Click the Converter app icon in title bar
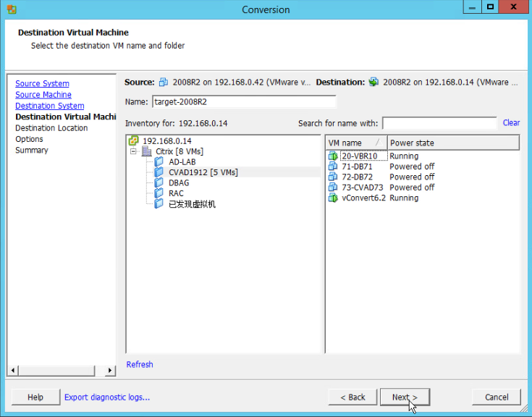Screen dimensions: 532x417 coord(12,9)
